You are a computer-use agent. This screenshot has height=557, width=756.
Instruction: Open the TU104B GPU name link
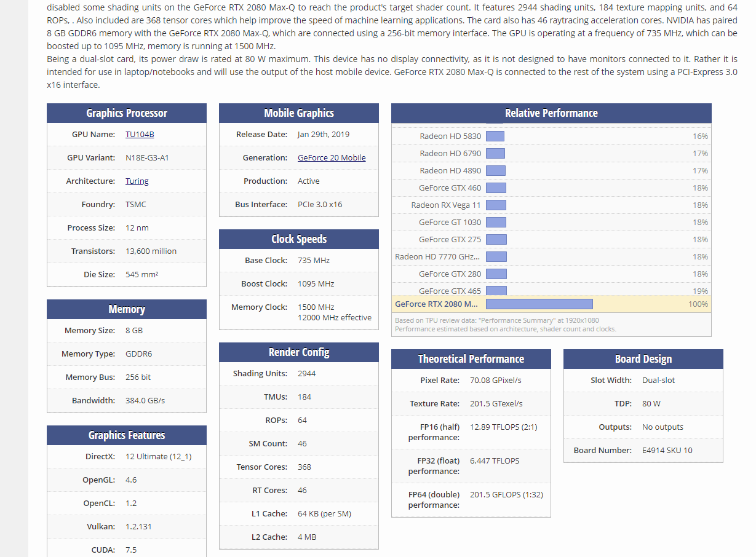[140, 135]
